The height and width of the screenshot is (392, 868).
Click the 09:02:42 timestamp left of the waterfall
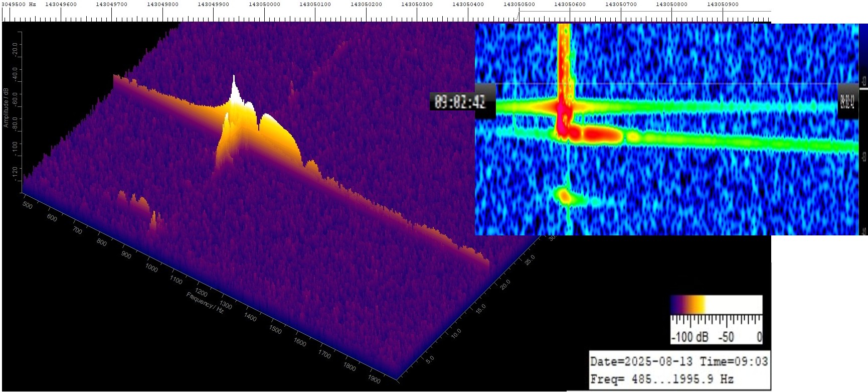460,102
